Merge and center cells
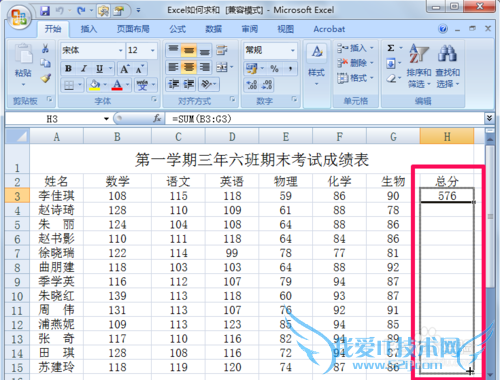500x380 pixels. click(222, 67)
